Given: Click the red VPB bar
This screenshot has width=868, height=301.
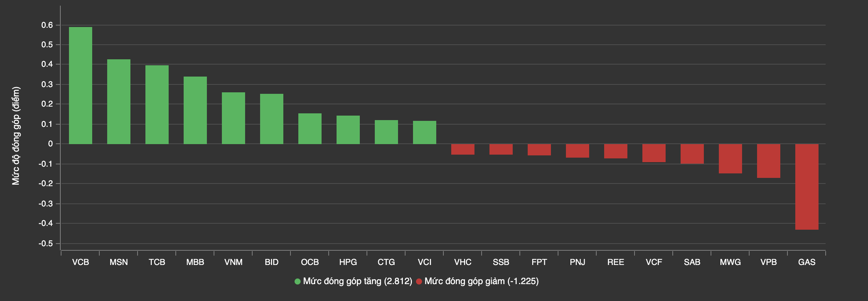Looking at the screenshot, I should click(769, 161).
